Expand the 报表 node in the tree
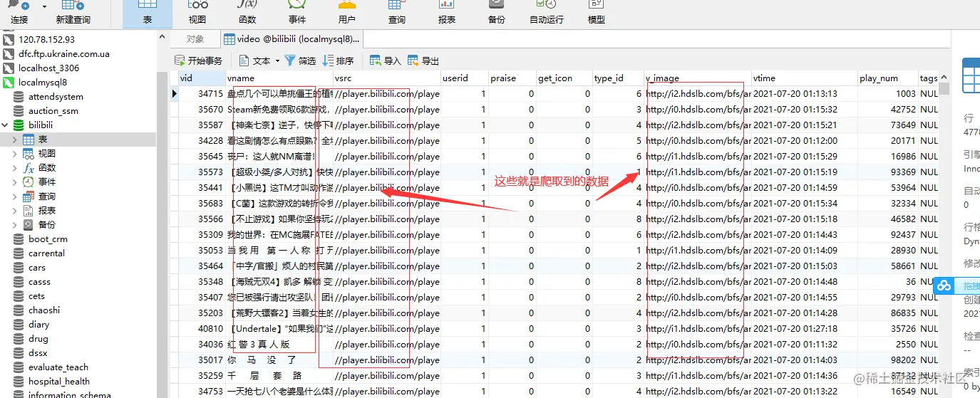The image size is (980, 398). pyautogui.click(x=15, y=210)
